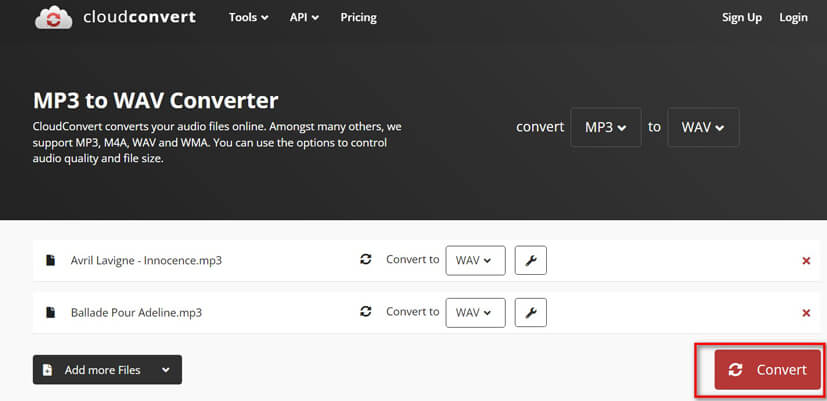Click refresh arrows icon in Ballade Pour Adeline row
This screenshot has height=401, width=827.
click(x=366, y=311)
